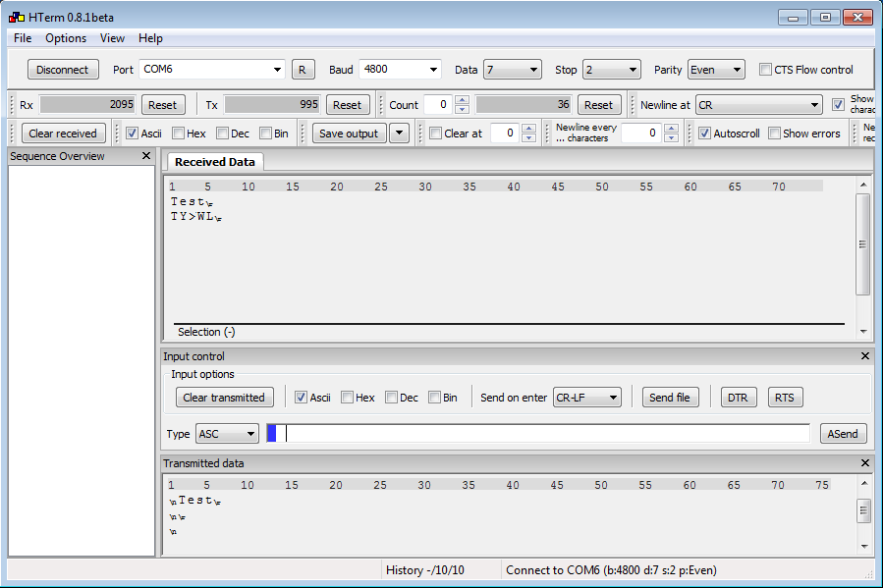Open the Save output arrow dropdown
Screen dimensions: 883x588
[x=399, y=134]
